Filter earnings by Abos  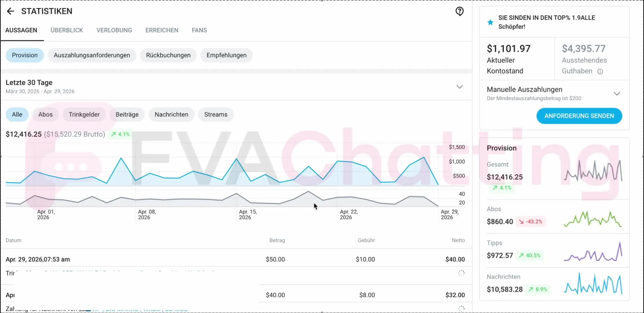tap(45, 114)
